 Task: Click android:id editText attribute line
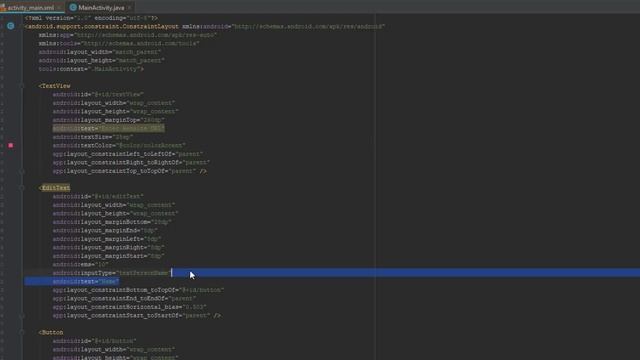pyautogui.click(x=98, y=196)
